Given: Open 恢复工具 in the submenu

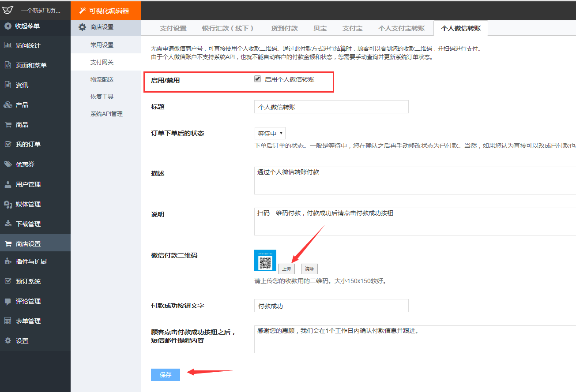Looking at the screenshot, I should coord(102,97).
